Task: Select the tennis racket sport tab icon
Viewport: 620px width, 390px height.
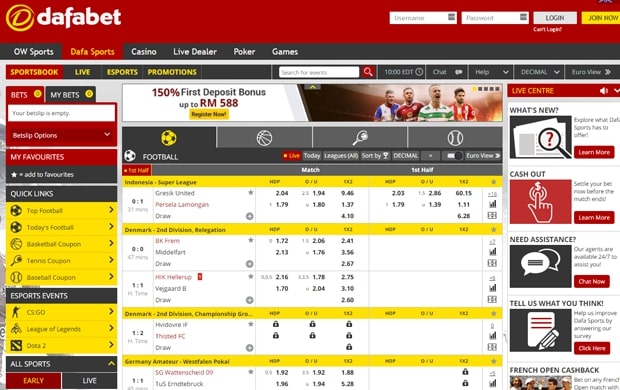Action: click(360, 138)
